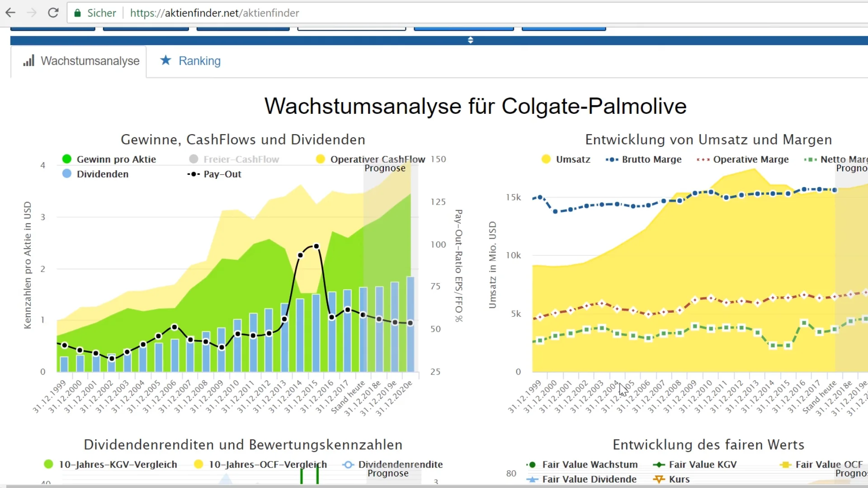Click the Pay-Out peak point at 31.12.2015
The width and height of the screenshot is (868, 488).
coord(316,246)
